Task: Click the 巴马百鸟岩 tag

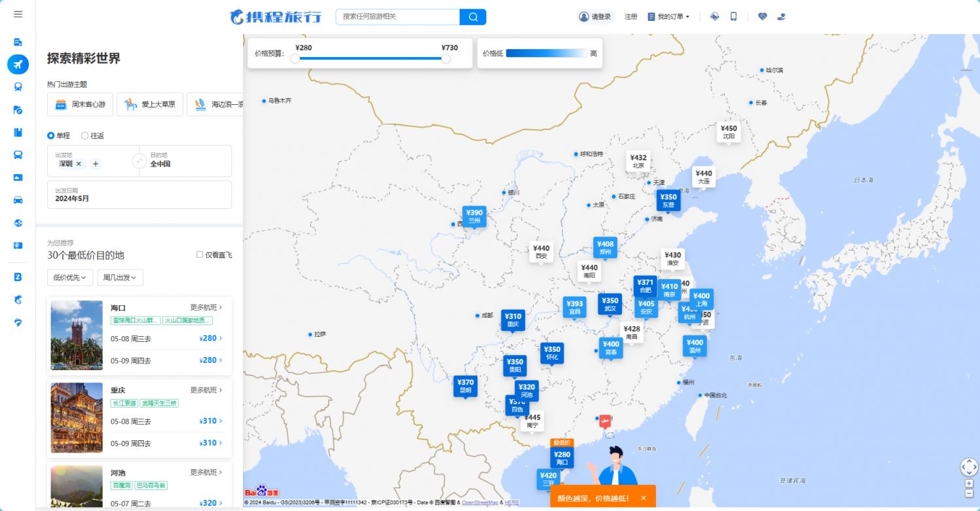Action: tap(151, 485)
